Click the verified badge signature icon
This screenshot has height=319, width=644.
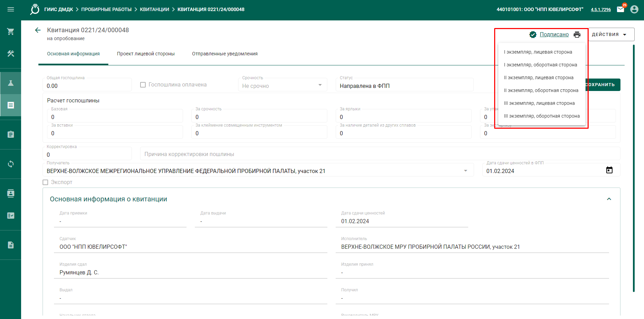click(x=533, y=34)
